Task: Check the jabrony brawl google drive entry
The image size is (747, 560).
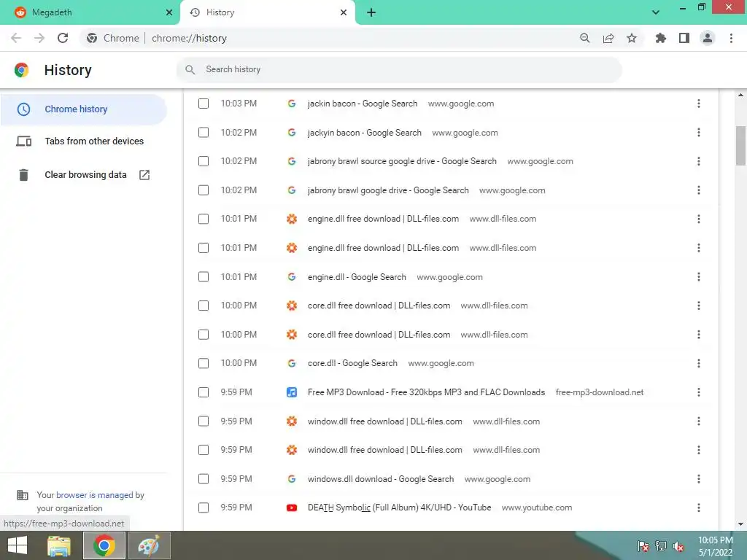Action: point(204,190)
